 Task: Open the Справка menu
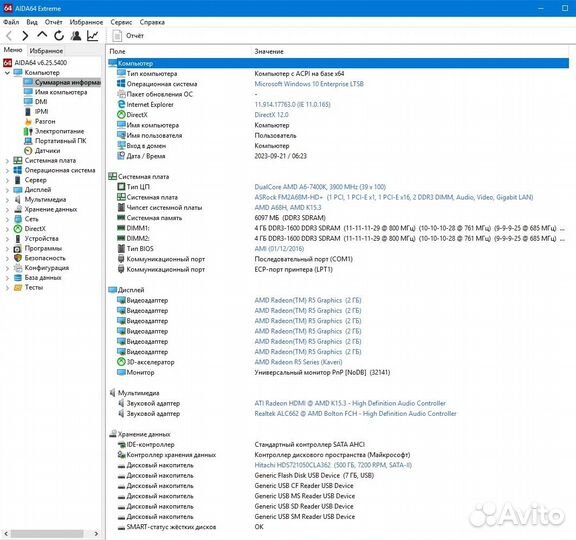(x=152, y=22)
